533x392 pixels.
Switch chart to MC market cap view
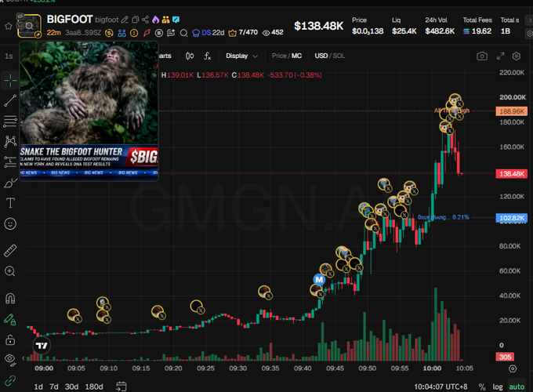click(x=297, y=56)
